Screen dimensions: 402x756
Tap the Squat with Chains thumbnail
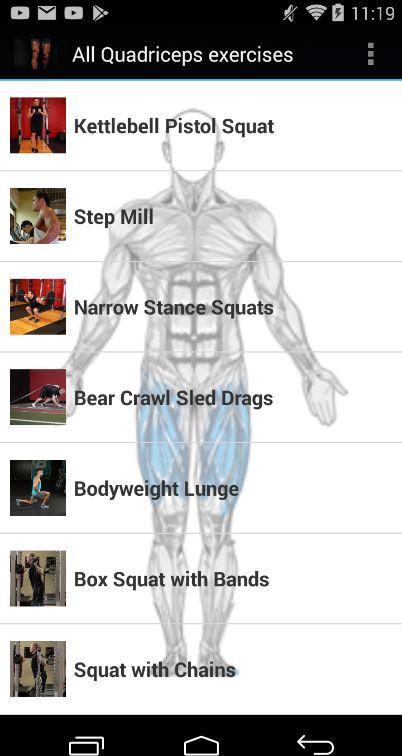point(38,669)
